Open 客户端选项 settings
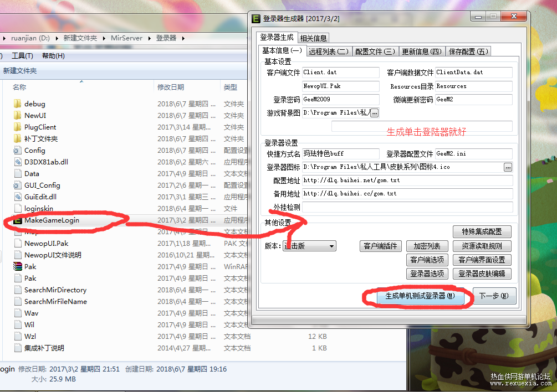Viewport: 557px width, 392px height. coord(427,260)
